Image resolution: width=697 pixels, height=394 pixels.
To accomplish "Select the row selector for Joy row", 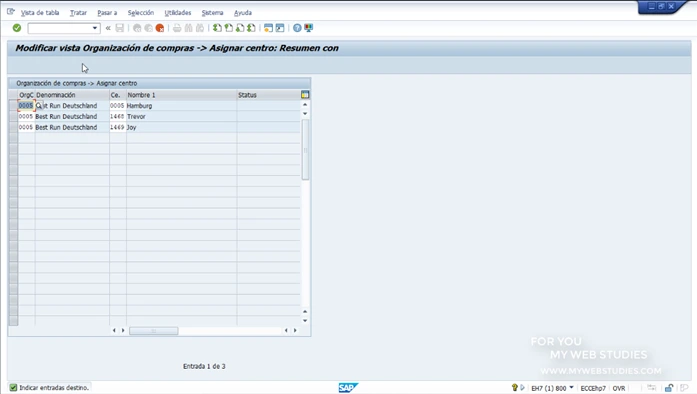I will coord(13,127).
